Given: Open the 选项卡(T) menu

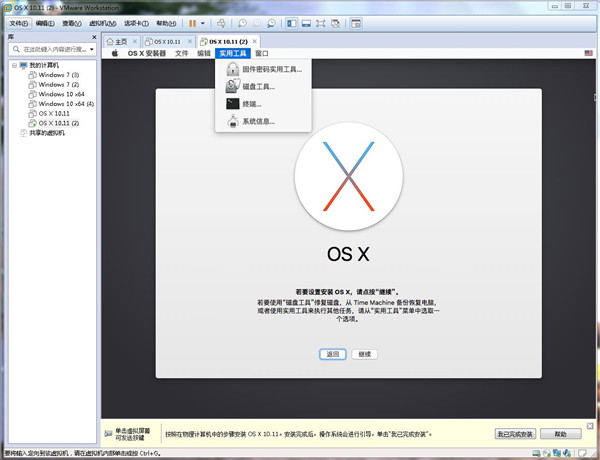Looking at the screenshot, I should (136, 24).
